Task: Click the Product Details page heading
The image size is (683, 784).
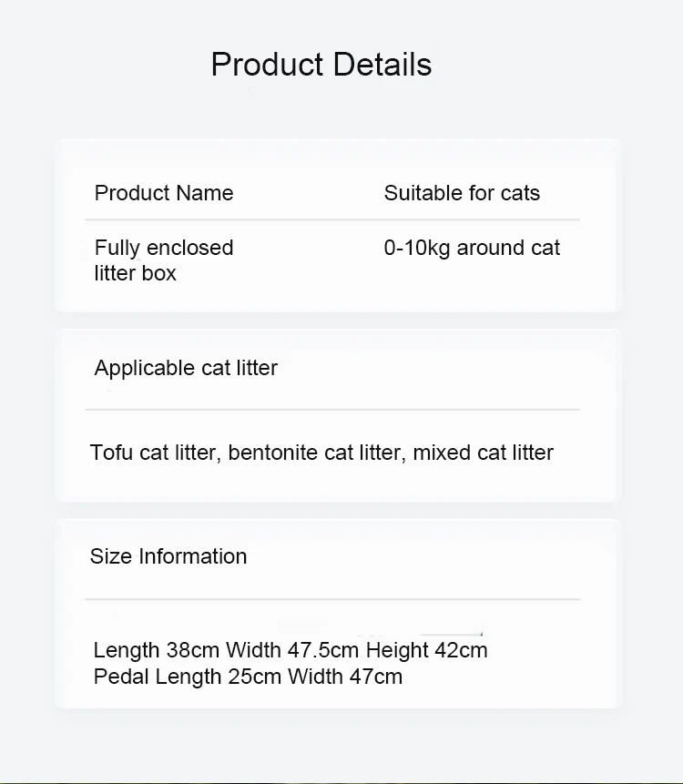Action: 321,65
